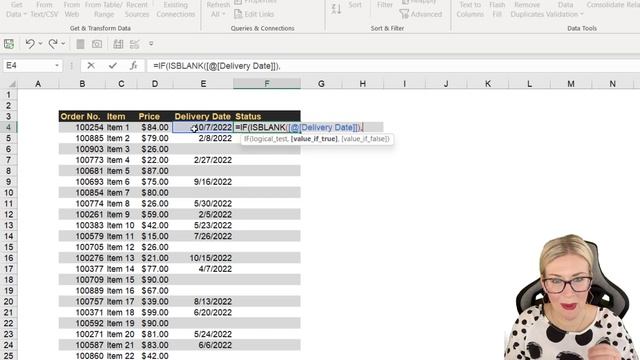Open the Undo history dropdown arrow

[x=40, y=44]
